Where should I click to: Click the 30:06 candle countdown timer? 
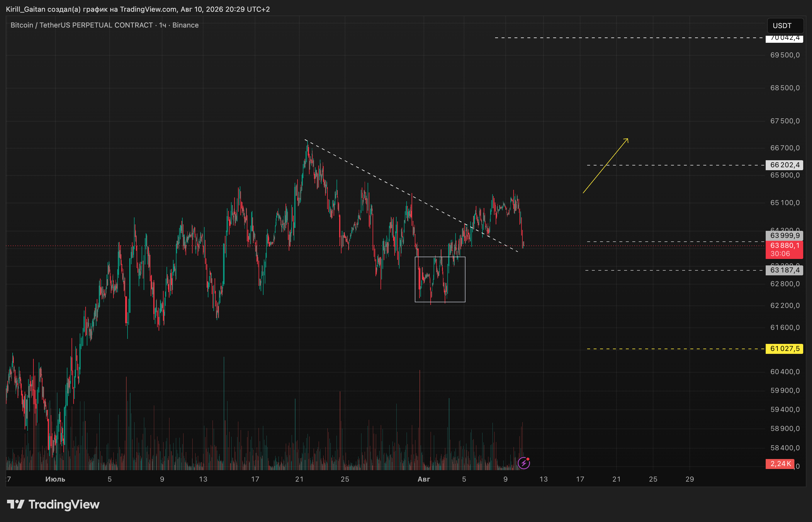780,254
